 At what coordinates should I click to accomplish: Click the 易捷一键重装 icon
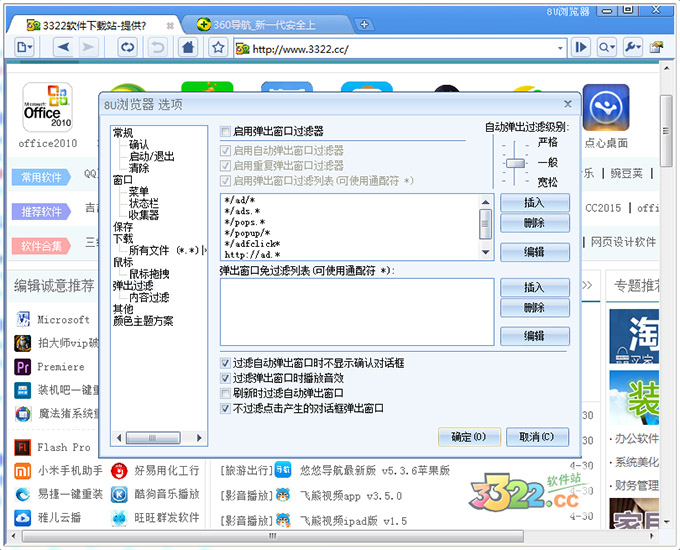[23, 494]
